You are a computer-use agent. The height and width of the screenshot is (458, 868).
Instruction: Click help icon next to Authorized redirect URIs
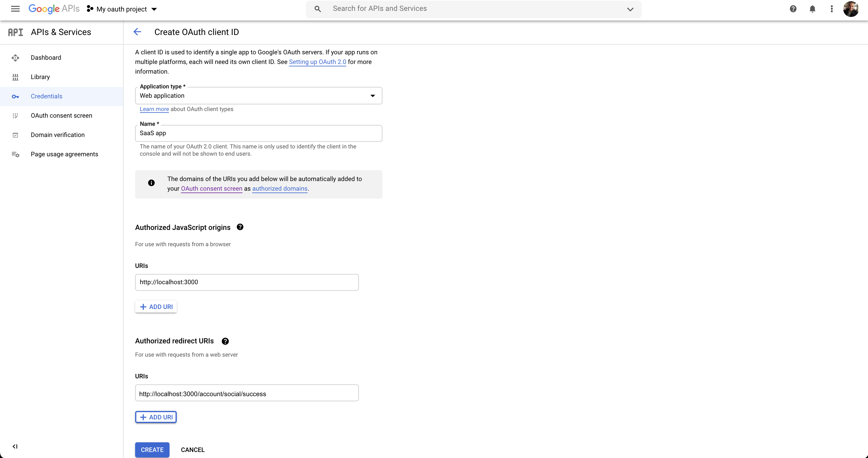click(225, 341)
